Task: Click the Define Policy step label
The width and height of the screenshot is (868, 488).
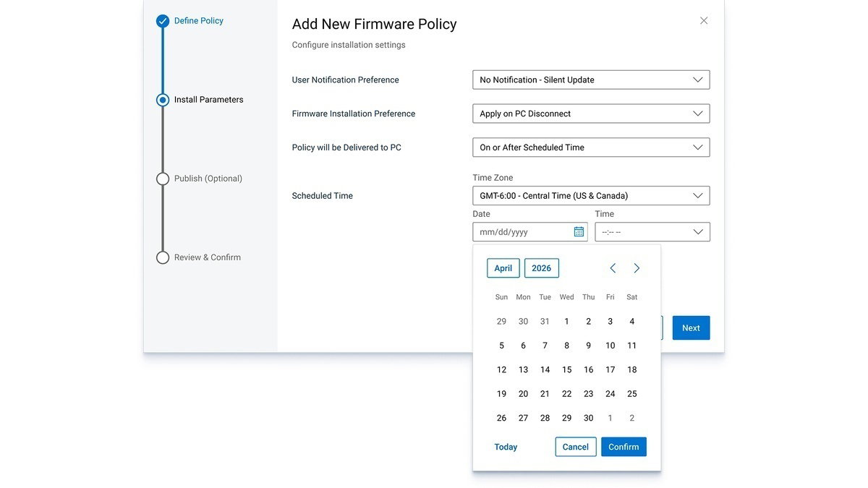Action: 199,21
